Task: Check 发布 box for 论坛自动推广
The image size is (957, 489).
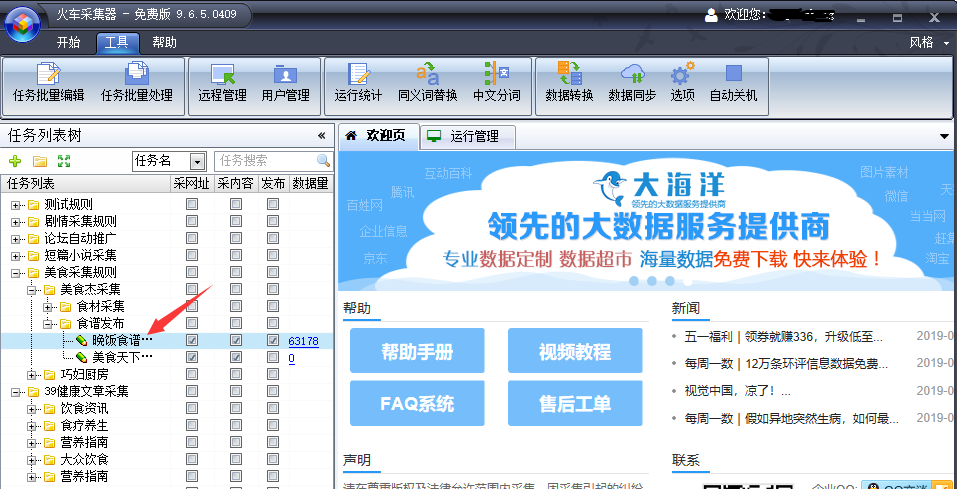Action: click(273, 238)
